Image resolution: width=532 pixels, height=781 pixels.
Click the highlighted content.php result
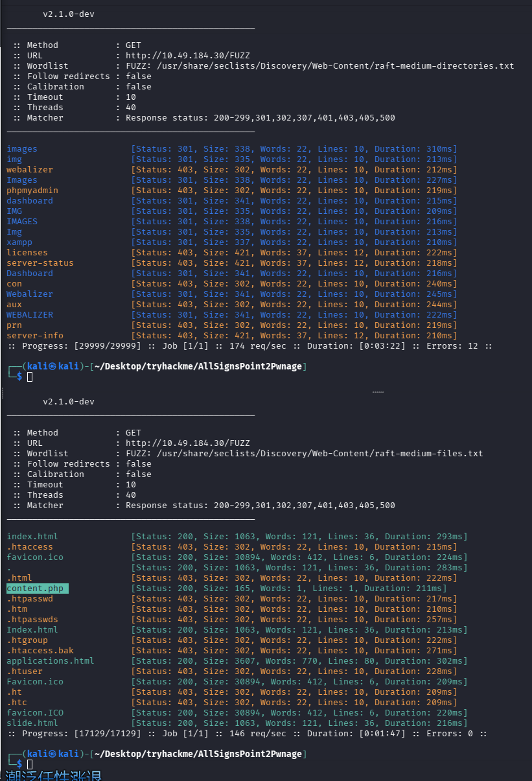tap(36, 589)
